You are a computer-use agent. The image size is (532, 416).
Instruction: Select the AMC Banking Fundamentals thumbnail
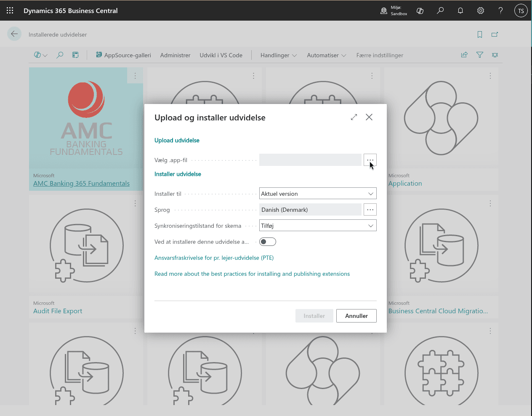86,118
